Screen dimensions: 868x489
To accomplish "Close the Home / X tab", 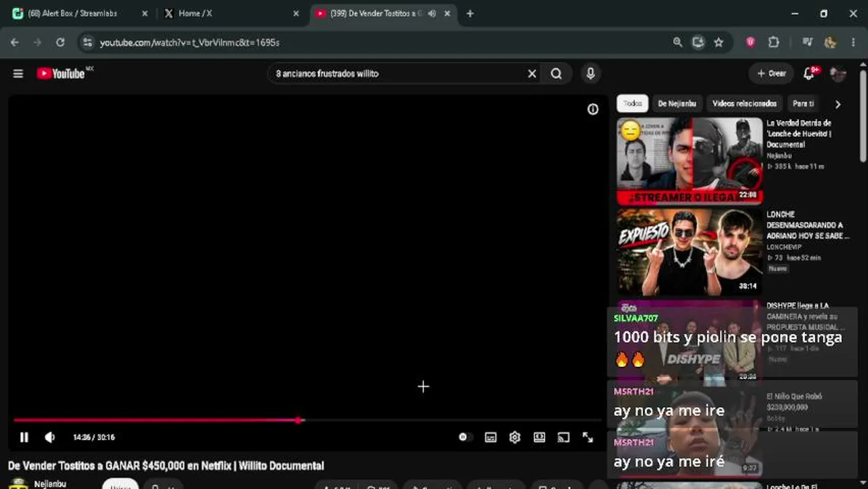I will click(296, 13).
